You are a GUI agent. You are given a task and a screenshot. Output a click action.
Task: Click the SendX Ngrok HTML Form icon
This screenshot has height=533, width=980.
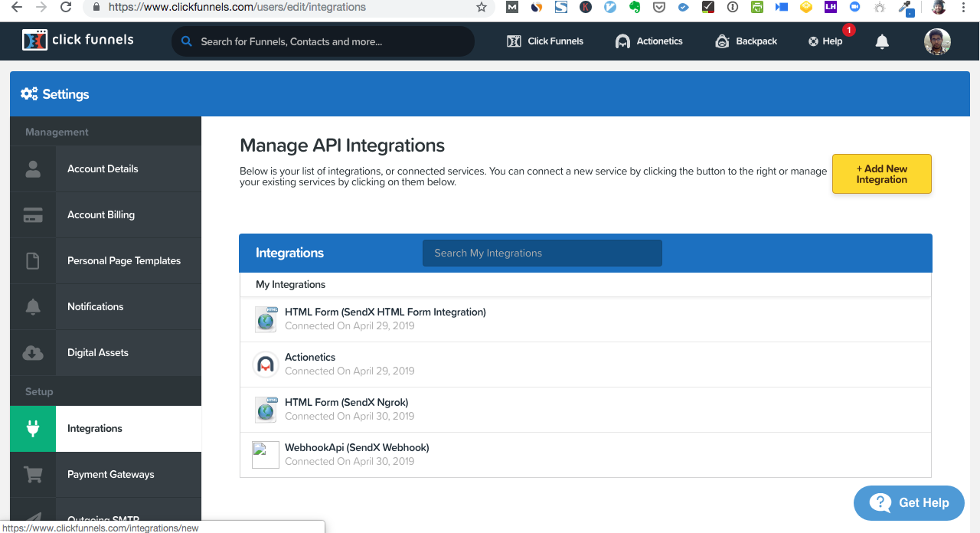pyautogui.click(x=266, y=410)
